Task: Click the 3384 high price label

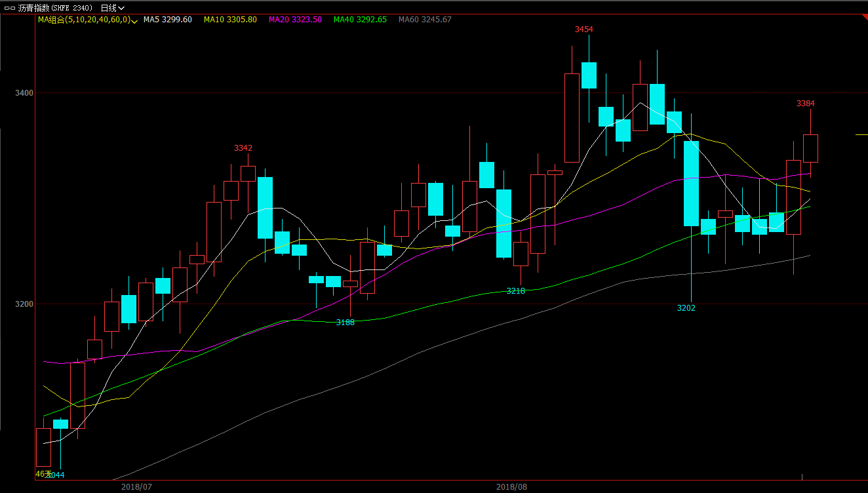Action: tap(806, 104)
